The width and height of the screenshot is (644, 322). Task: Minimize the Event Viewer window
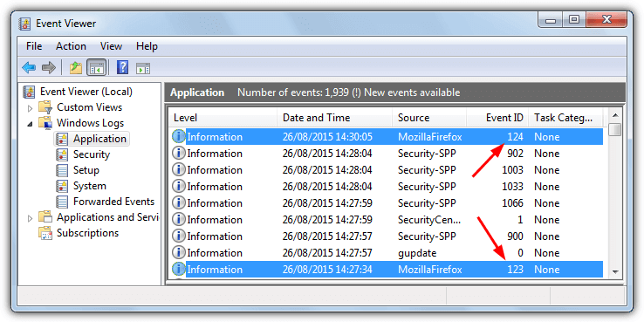click(x=552, y=20)
